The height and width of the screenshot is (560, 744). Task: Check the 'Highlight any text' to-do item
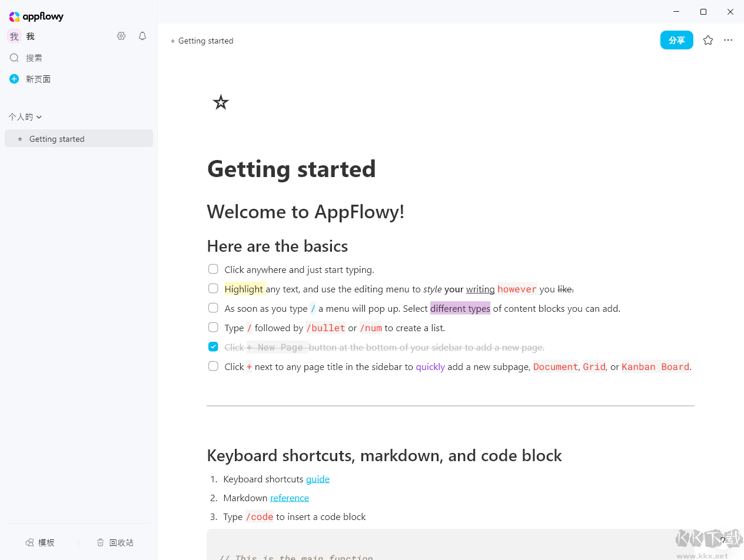(213, 288)
